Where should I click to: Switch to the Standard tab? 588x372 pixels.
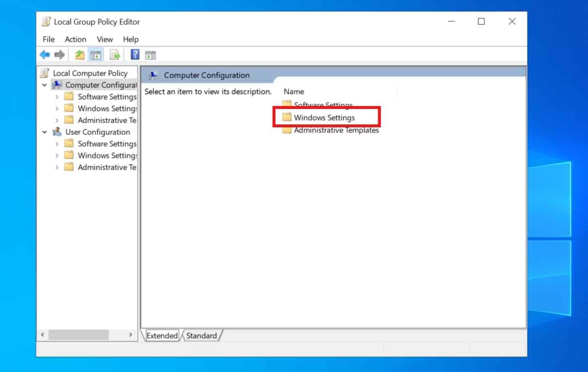tap(202, 336)
